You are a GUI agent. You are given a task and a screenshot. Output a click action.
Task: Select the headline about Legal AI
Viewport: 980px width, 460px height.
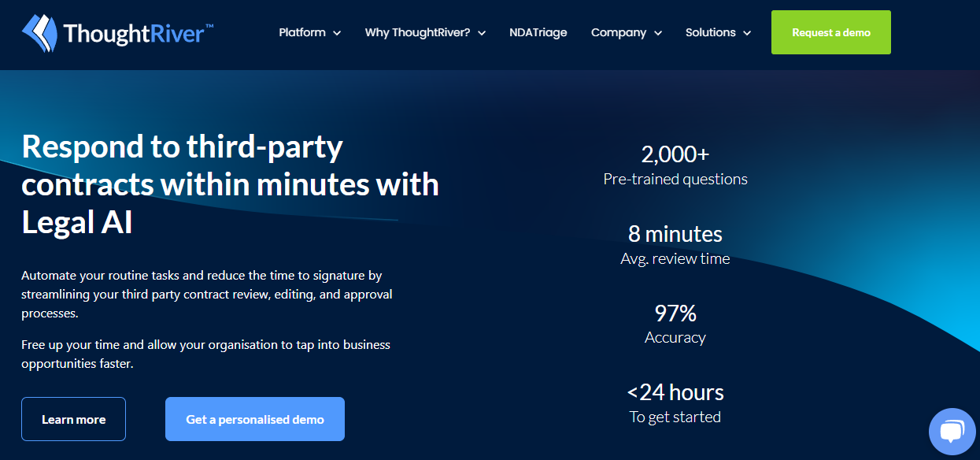[x=231, y=184]
